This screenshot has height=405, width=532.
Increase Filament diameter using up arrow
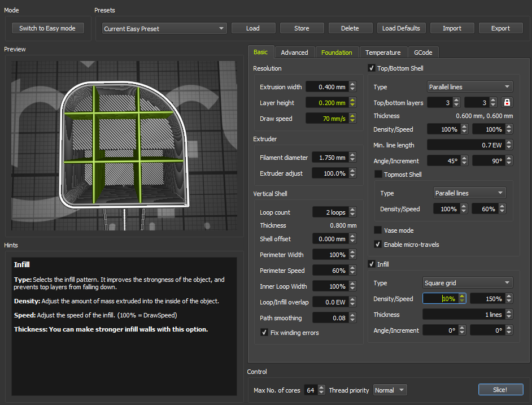pos(352,155)
